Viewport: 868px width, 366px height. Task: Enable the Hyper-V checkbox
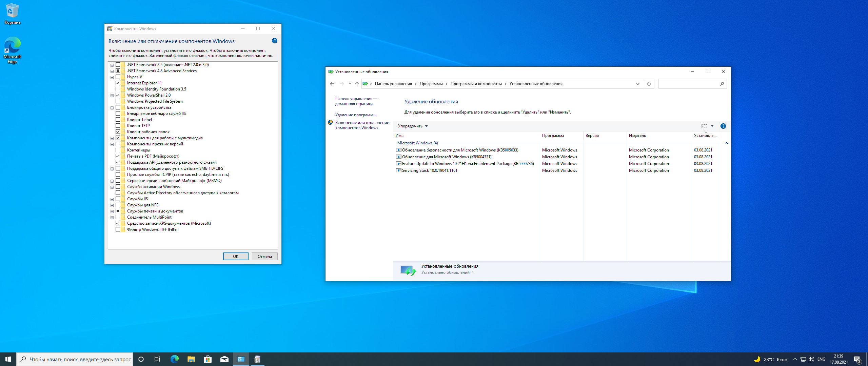pyautogui.click(x=118, y=77)
